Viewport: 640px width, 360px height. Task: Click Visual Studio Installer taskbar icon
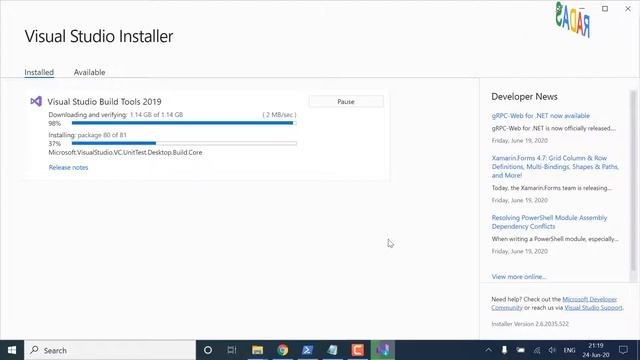pyautogui.click(x=383, y=350)
